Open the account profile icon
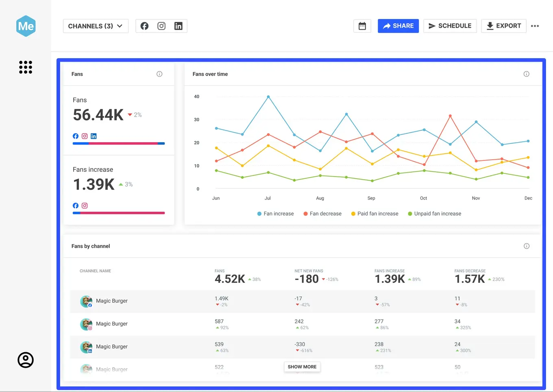This screenshot has width=553, height=392. click(25, 360)
